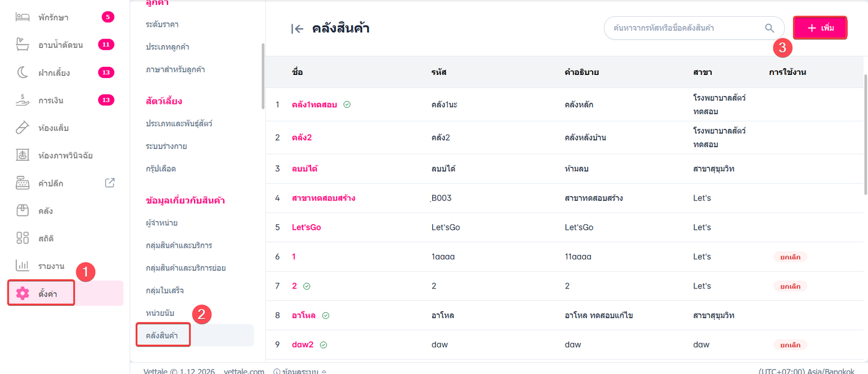Open the กลุ่มสินค้าและบริการ submenu item
The height and width of the screenshot is (374, 868).
[x=179, y=245]
